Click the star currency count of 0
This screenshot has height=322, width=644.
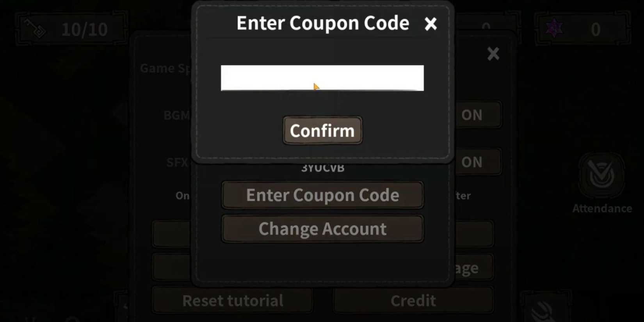pos(596,29)
